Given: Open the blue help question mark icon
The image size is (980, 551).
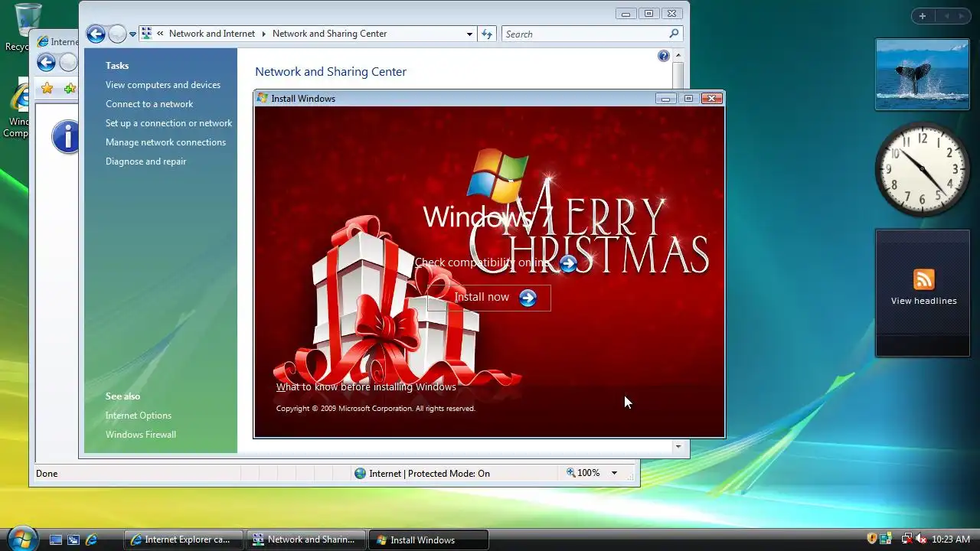Looking at the screenshot, I should point(664,56).
